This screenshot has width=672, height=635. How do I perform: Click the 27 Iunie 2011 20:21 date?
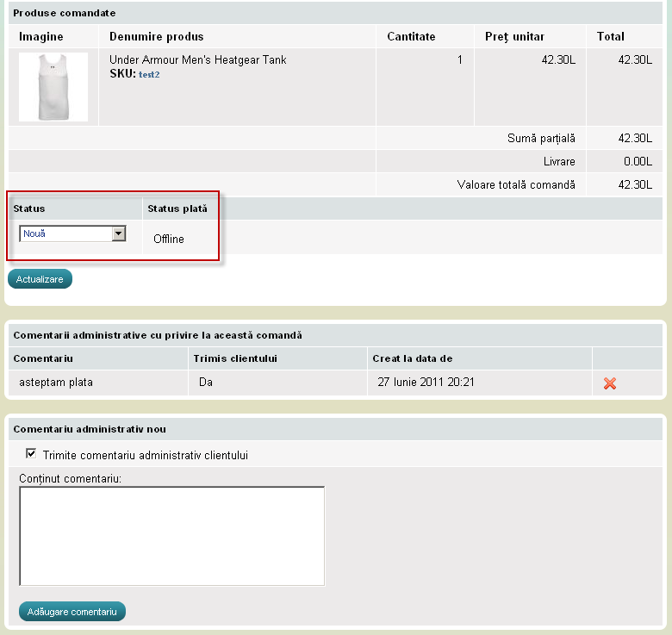tap(426, 382)
